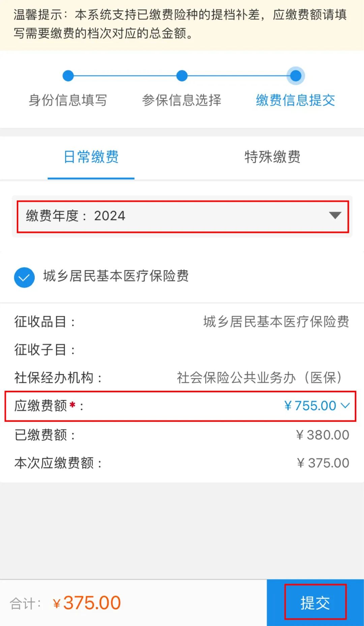The width and height of the screenshot is (364, 626).
Task: Open the 缴费年度 2024 dropdown
Action: (x=183, y=216)
